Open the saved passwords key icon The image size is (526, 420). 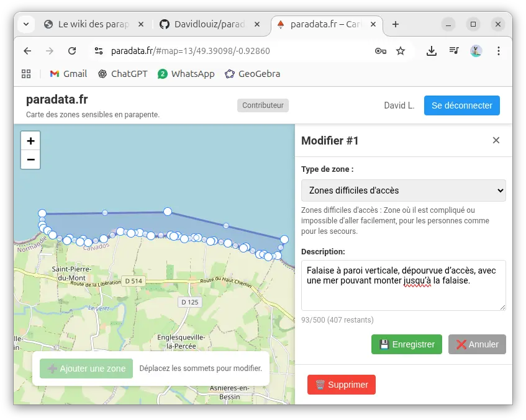pyautogui.click(x=381, y=51)
